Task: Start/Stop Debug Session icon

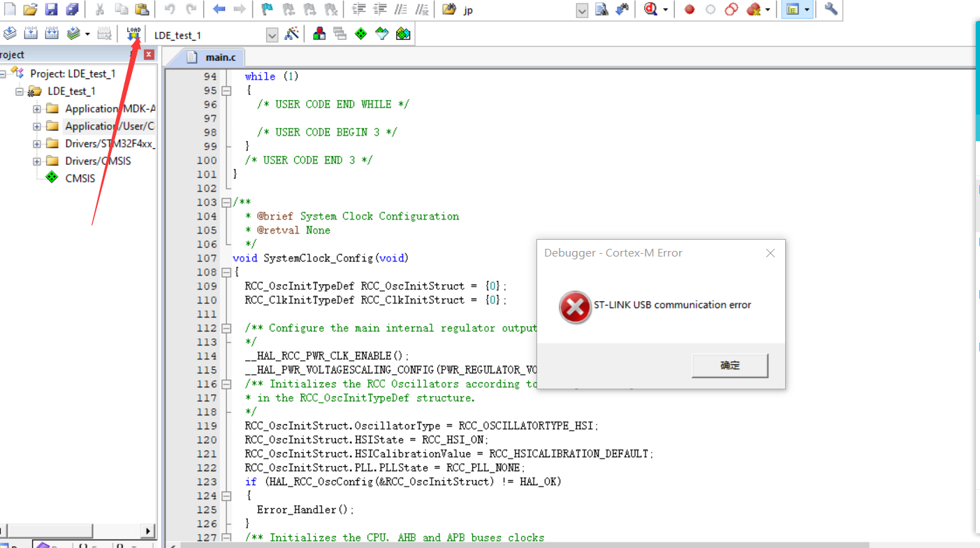Action: tap(651, 9)
